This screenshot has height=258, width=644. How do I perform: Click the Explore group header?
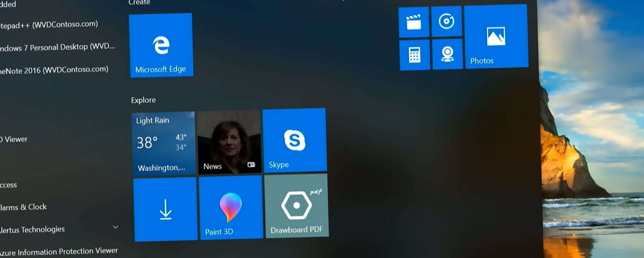point(143,100)
